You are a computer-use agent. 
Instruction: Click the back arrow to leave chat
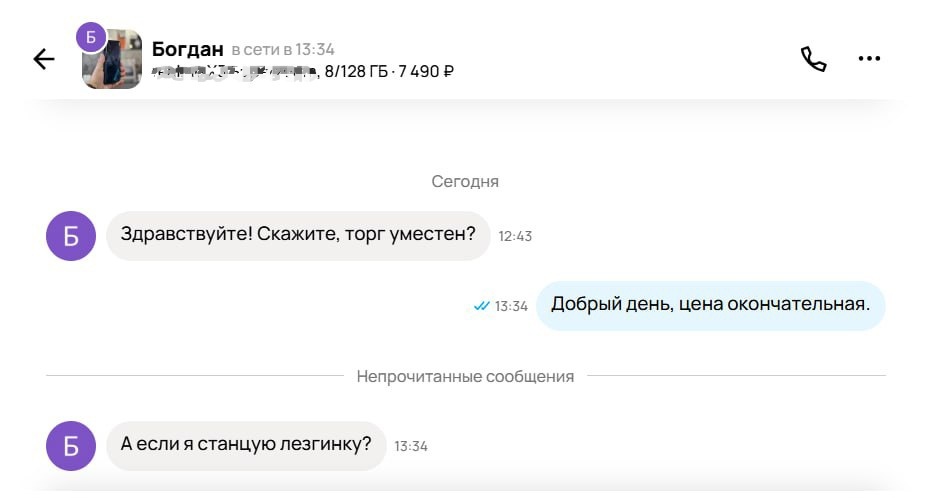(44, 59)
